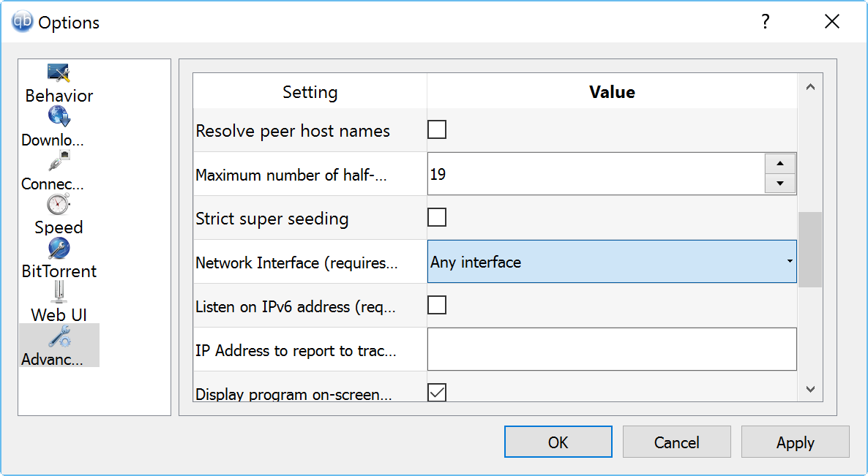The image size is (868, 476).
Task: Click the Value column header
Action: tap(612, 92)
